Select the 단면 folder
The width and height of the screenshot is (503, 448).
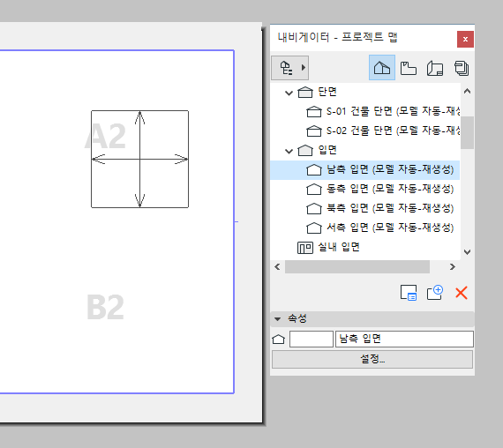(x=327, y=92)
